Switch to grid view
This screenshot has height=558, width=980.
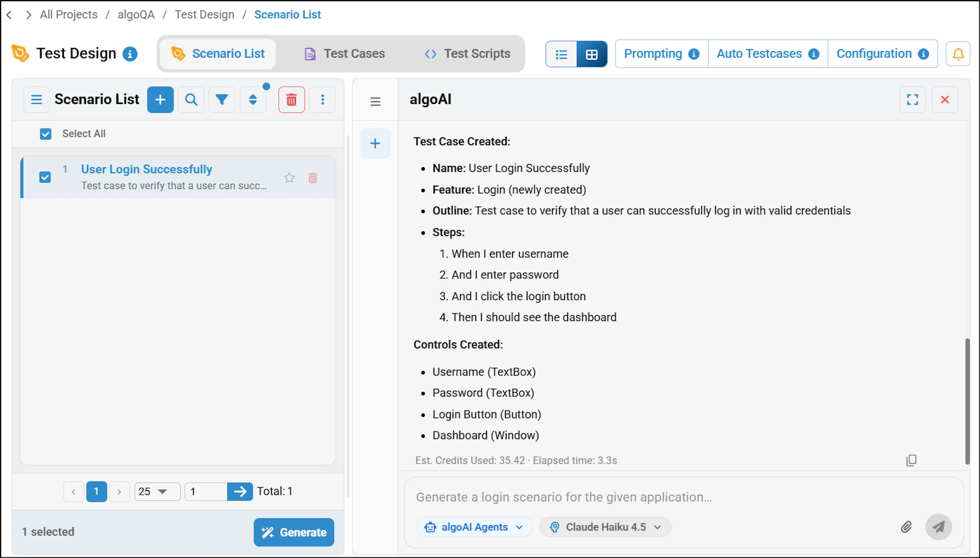click(x=592, y=54)
